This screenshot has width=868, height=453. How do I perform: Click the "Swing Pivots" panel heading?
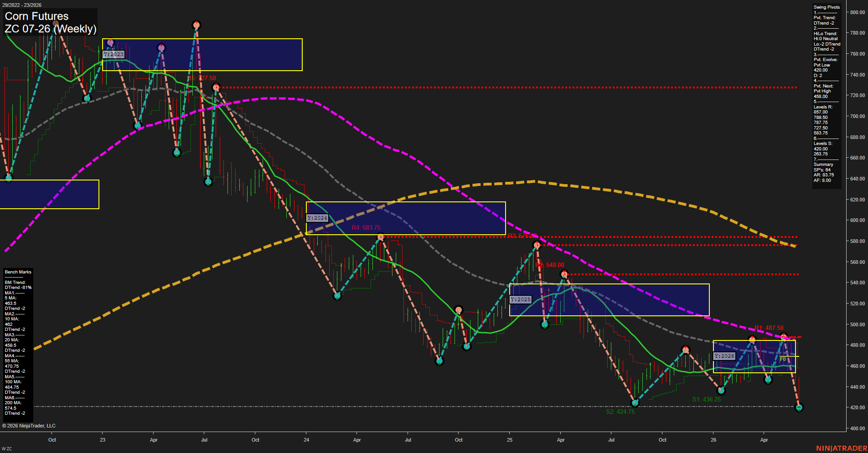coord(827,7)
